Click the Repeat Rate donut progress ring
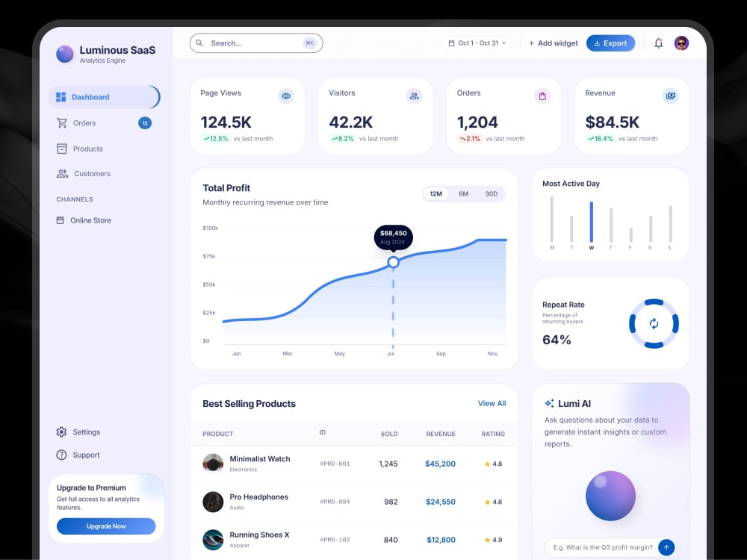The height and width of the screenshot is (560, 747). click(654, 324)
